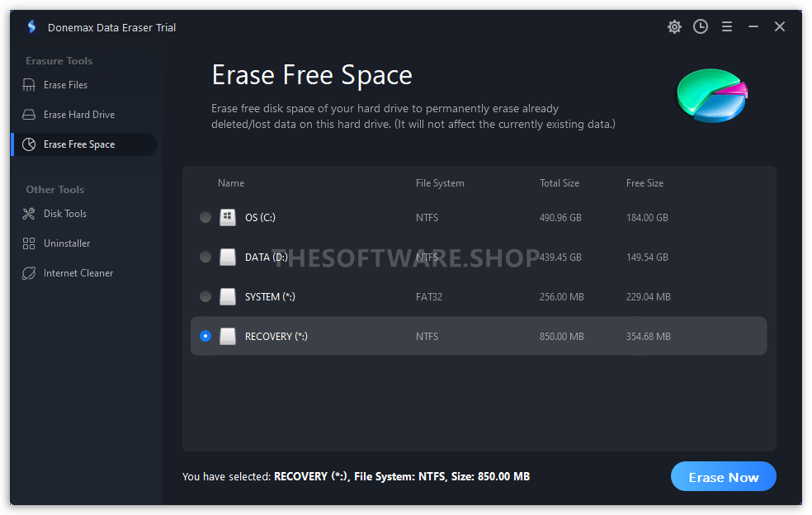Click the pie chart graphic

tap(712, 96)
